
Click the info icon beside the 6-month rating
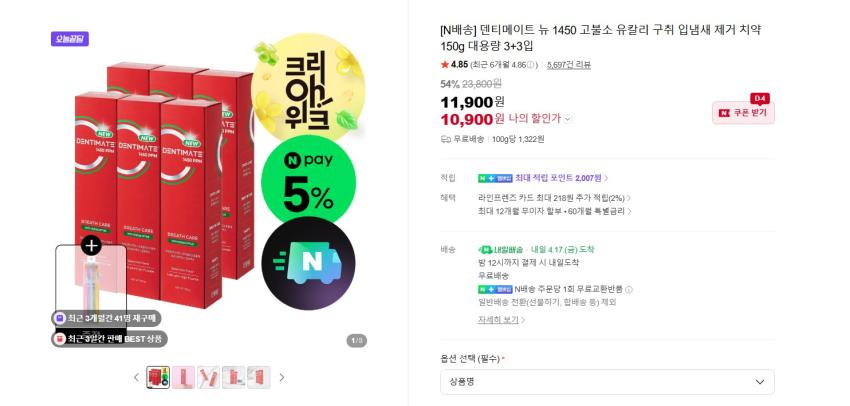tap(532, 65)
